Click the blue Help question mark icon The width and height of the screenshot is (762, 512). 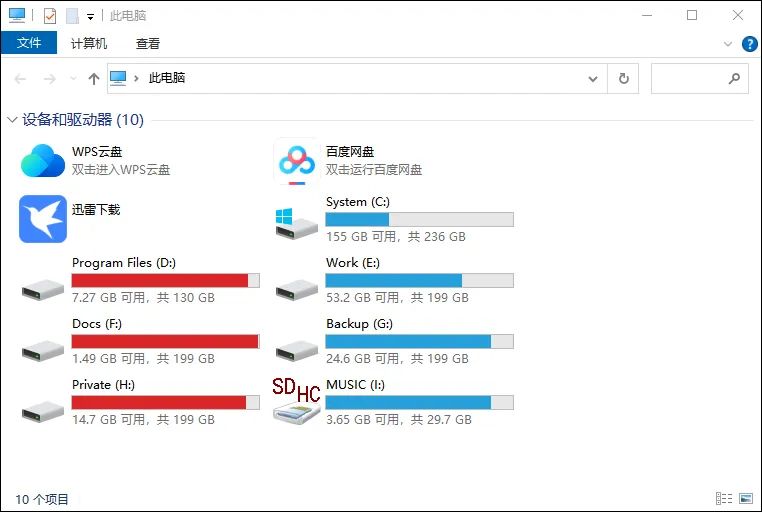click(749, 44)
